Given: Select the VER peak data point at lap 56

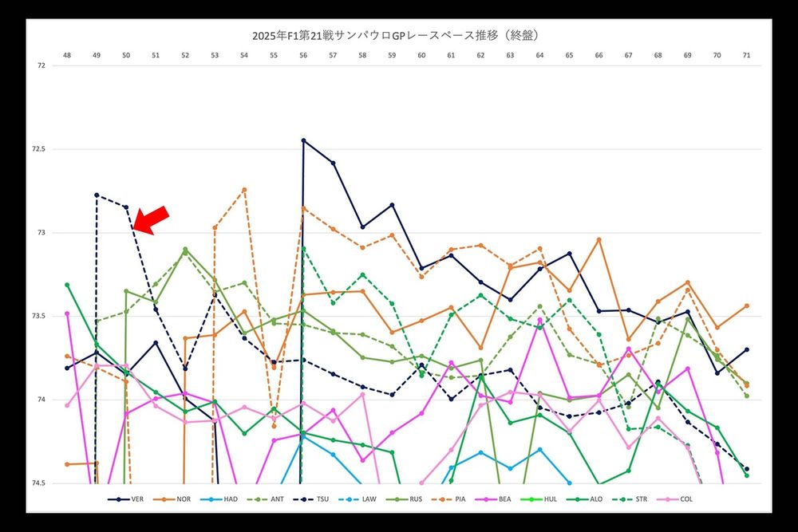Looking at the screenshot, I should tap(303, 140).
